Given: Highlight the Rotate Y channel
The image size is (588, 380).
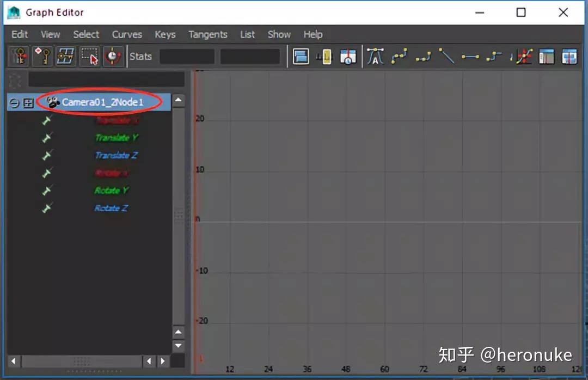Looking at the screenshot, I should pos(112,191).
